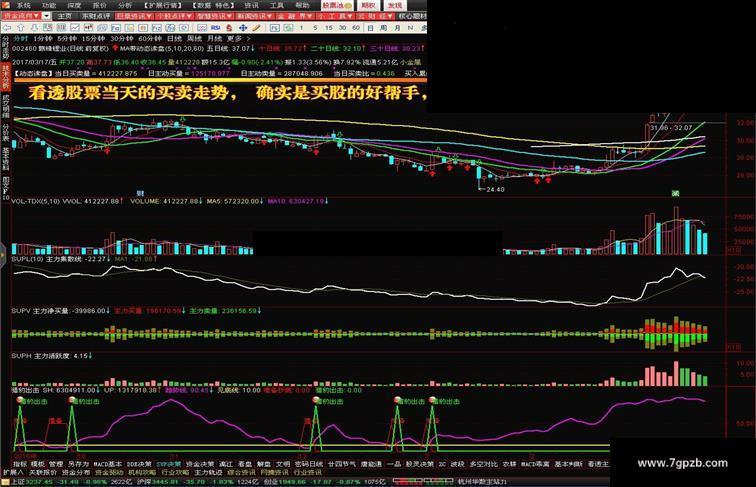Select the DDE决策 indicator tab
This screenshot has height=487, width=756.
point(139,464)
